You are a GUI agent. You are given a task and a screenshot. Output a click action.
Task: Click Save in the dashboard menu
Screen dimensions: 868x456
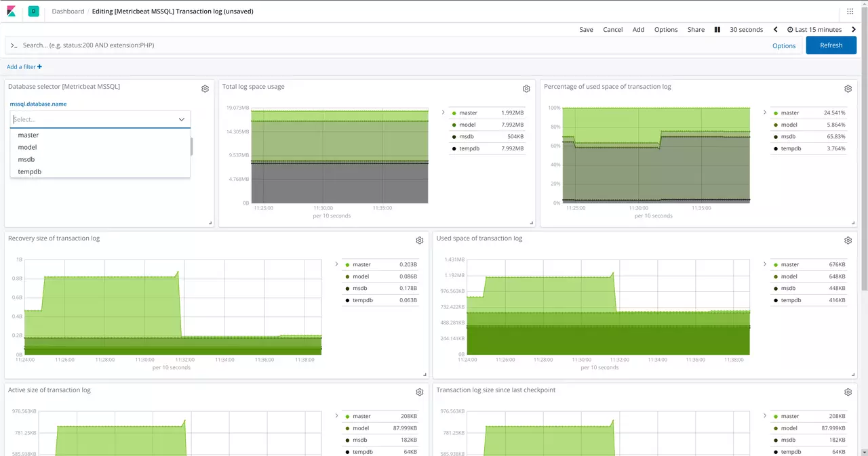(x=586, y=30)
